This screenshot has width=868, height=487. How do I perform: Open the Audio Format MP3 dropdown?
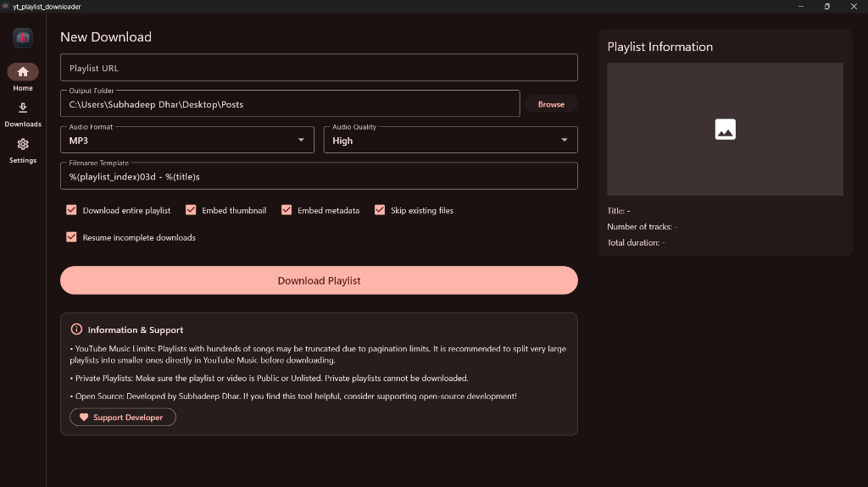coord(187,140)
